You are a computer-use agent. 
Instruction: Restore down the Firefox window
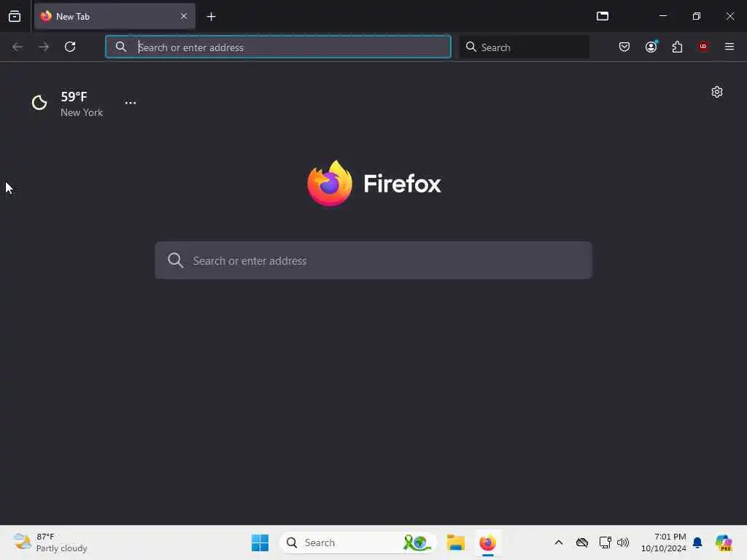click(x=696, y=16)
